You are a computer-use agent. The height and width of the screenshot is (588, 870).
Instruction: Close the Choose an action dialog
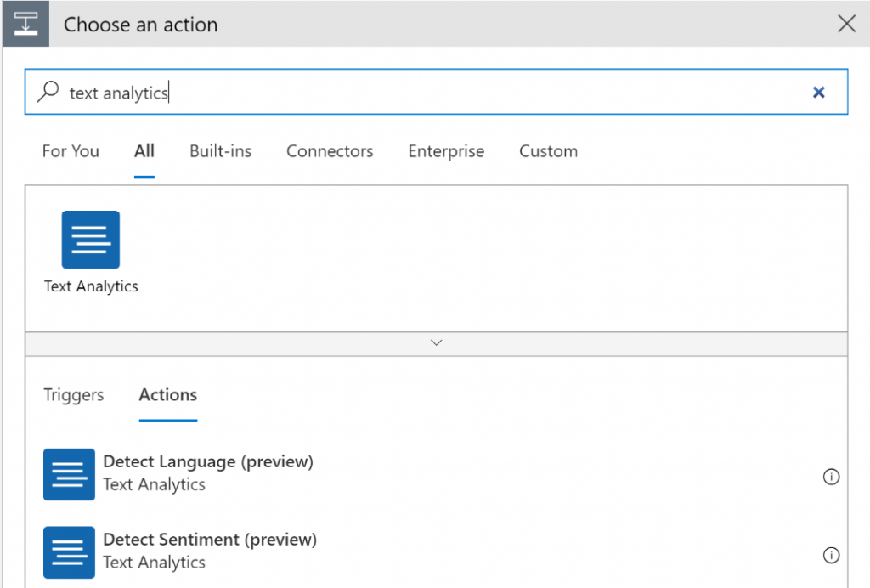(846, 24)
